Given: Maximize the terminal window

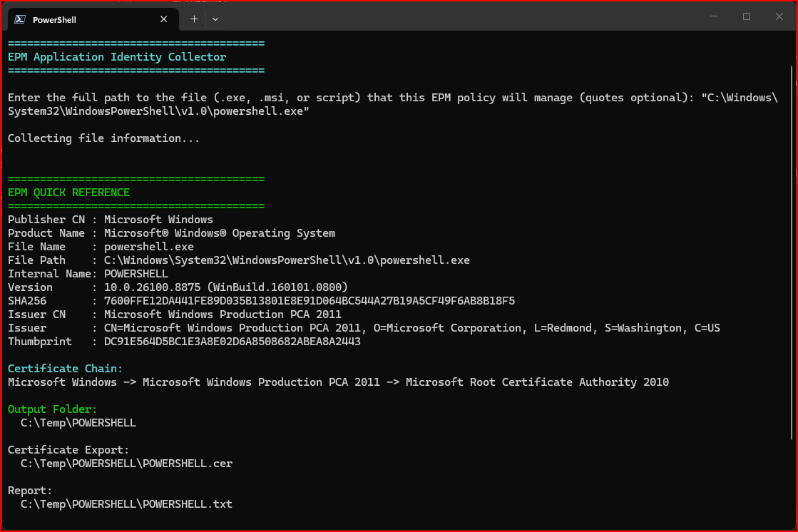Looking at the screenshot, I should point(746,16).
